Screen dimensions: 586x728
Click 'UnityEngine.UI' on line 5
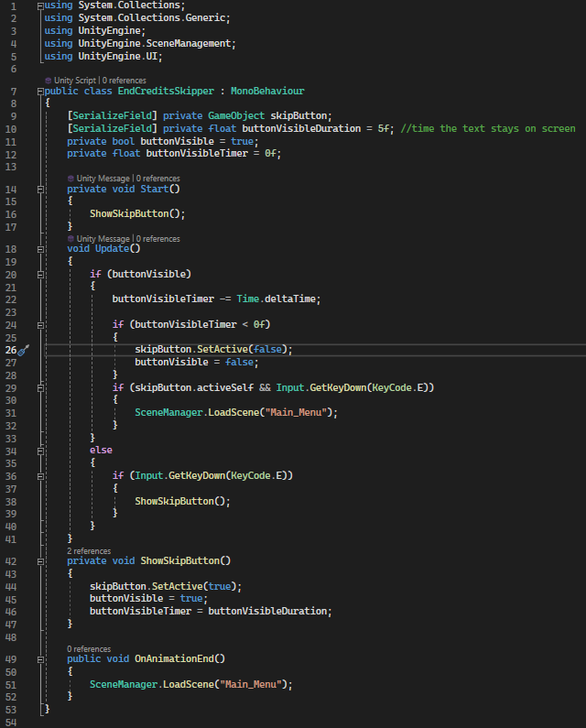pos(117,56)
